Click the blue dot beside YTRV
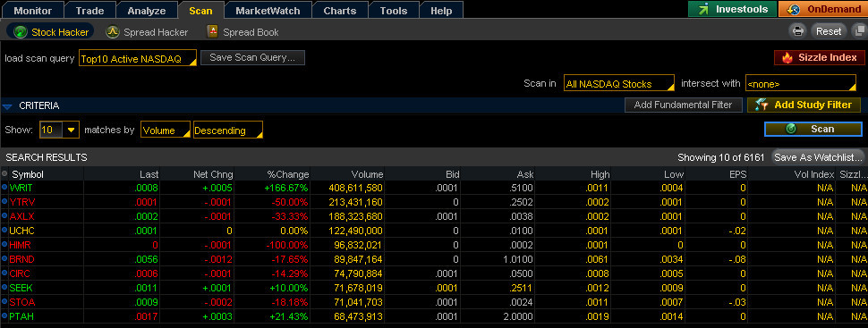Image resolution: width=868 pixels, height=328 pixels. click(5, 202)
